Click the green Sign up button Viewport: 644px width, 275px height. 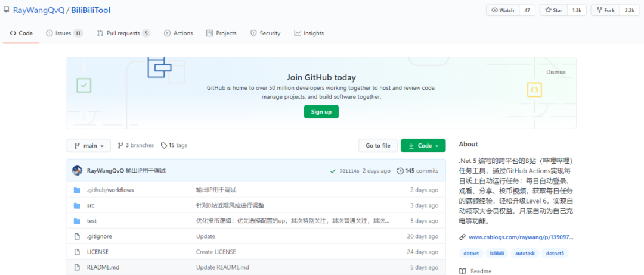[x=321, y=112]
